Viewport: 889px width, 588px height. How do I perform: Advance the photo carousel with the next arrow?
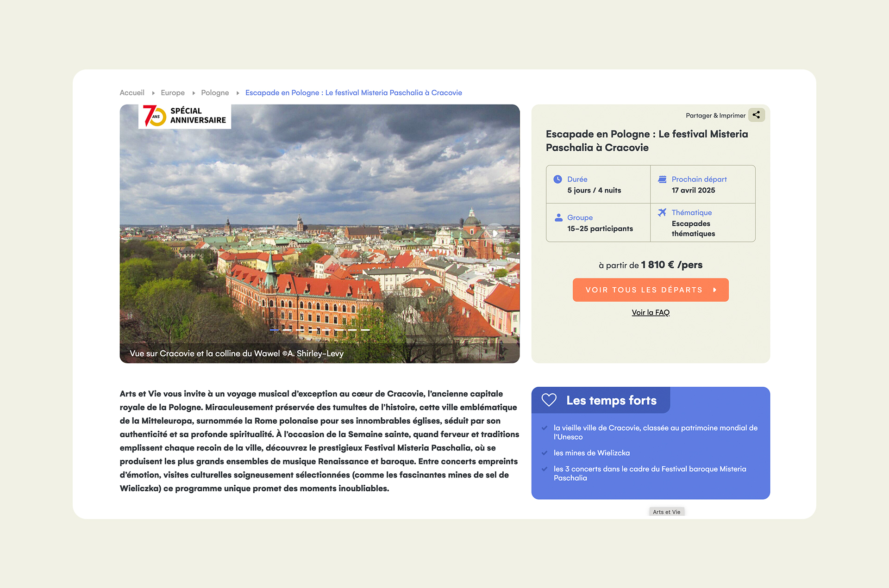pos(495,233)
